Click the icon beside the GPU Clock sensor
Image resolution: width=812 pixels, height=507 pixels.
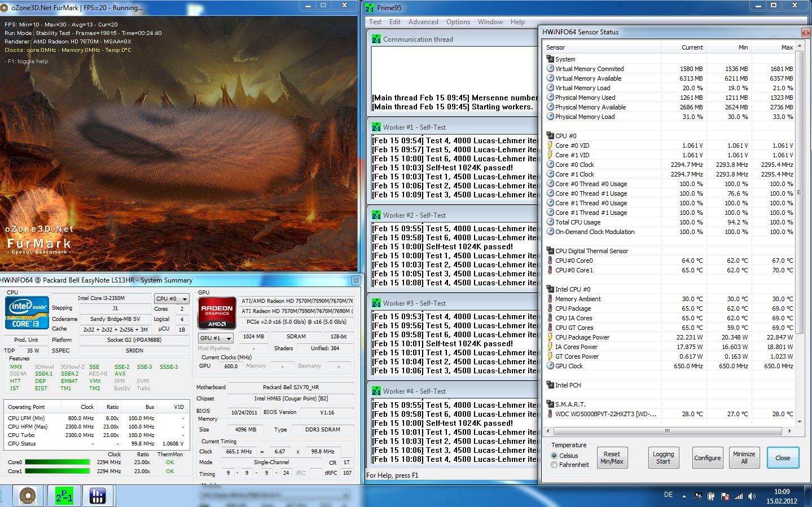point(550,366)
